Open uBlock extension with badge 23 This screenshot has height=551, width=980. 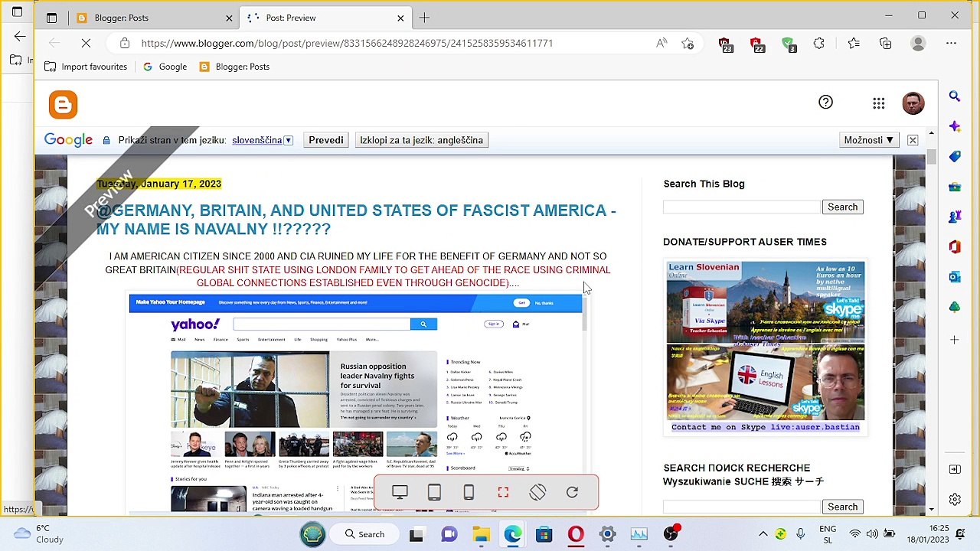point(724,44)
